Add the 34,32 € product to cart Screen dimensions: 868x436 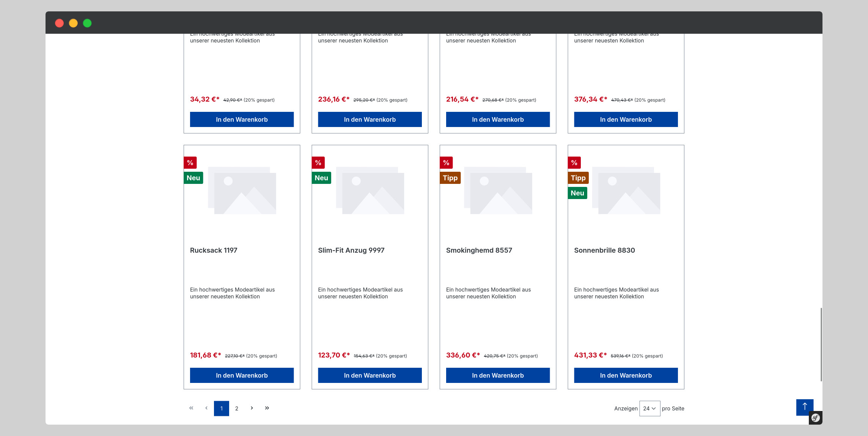tap(242, 119)
